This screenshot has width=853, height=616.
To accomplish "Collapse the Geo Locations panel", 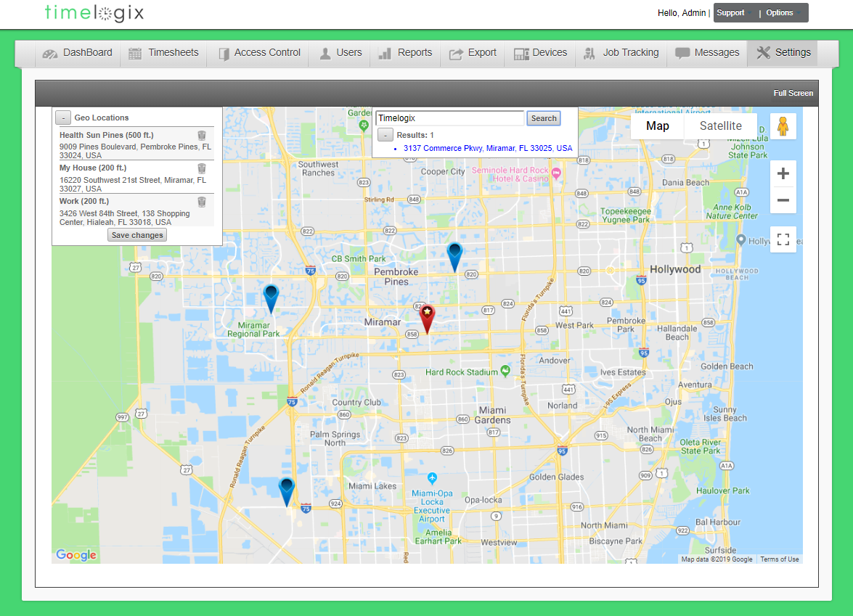I will click(63, 118).
